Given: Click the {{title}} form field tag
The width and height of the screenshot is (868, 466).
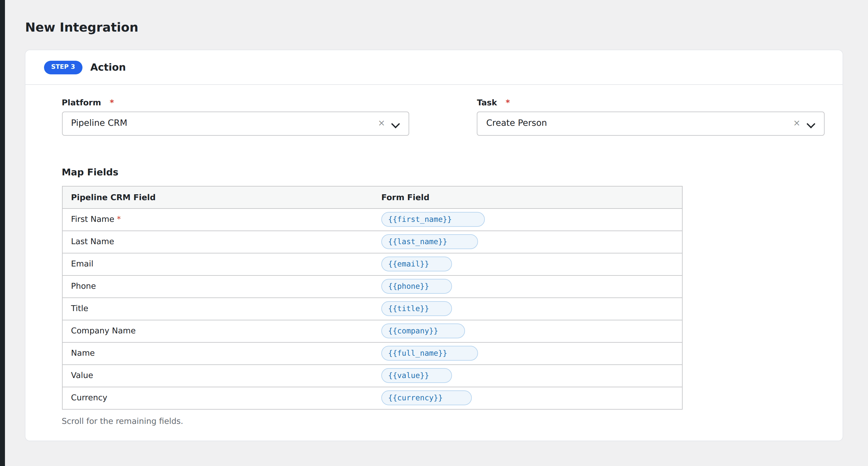Looking at the screenshot, I should click(416, 308).
